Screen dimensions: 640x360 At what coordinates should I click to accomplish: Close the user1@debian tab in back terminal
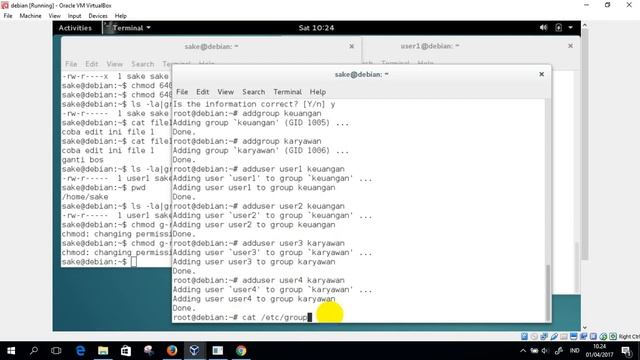(x=570, y=46)
